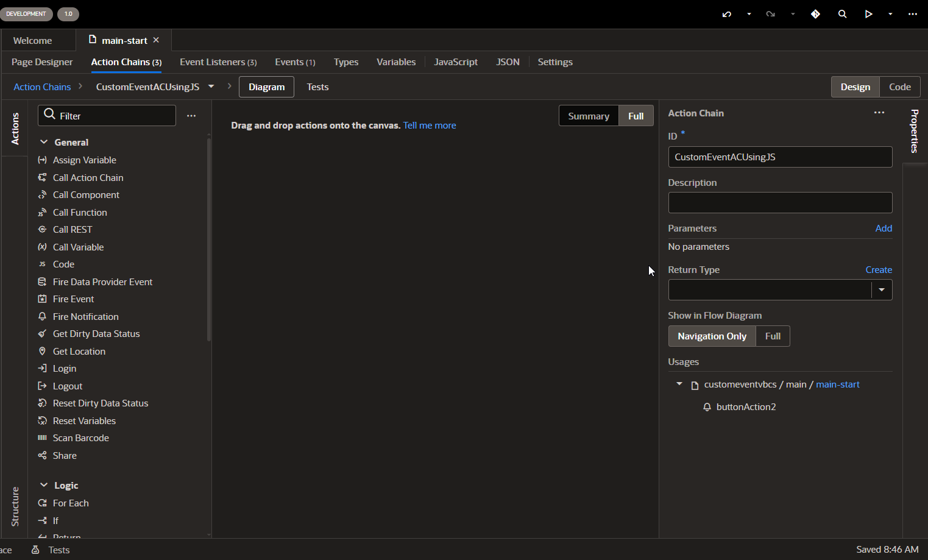
Task: Open the main-start usage link
Action: tap(837, 385)
